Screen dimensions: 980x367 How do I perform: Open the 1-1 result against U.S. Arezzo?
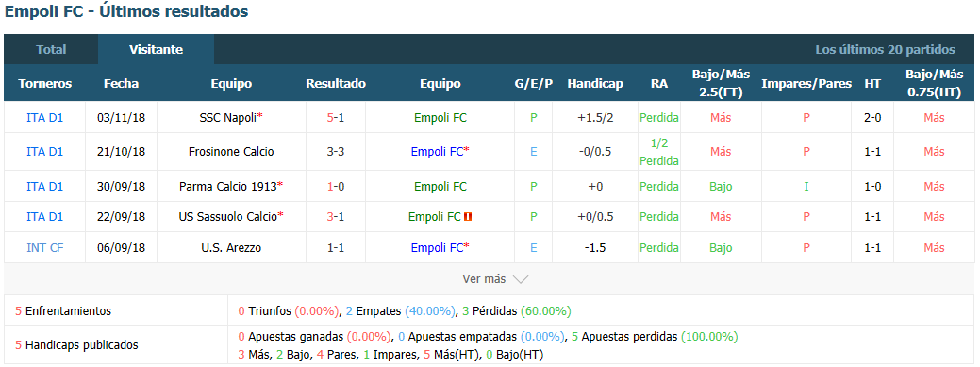click(x=336, y=248)
